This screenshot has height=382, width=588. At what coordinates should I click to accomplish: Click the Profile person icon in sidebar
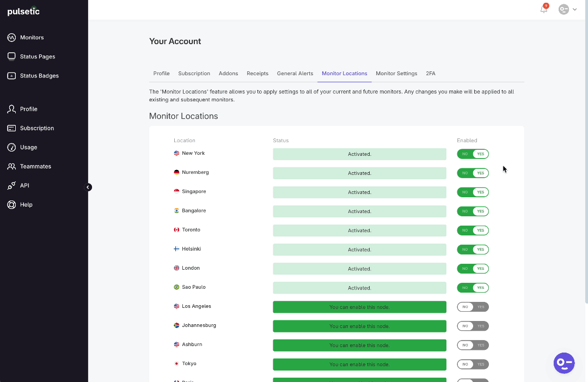pyautogui.click(x=11, y=109)
